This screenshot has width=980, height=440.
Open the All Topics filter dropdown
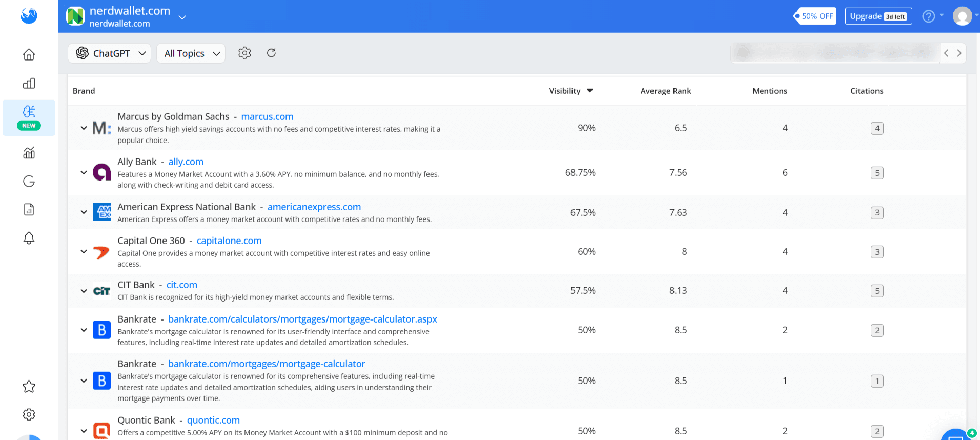click(191, 53)
